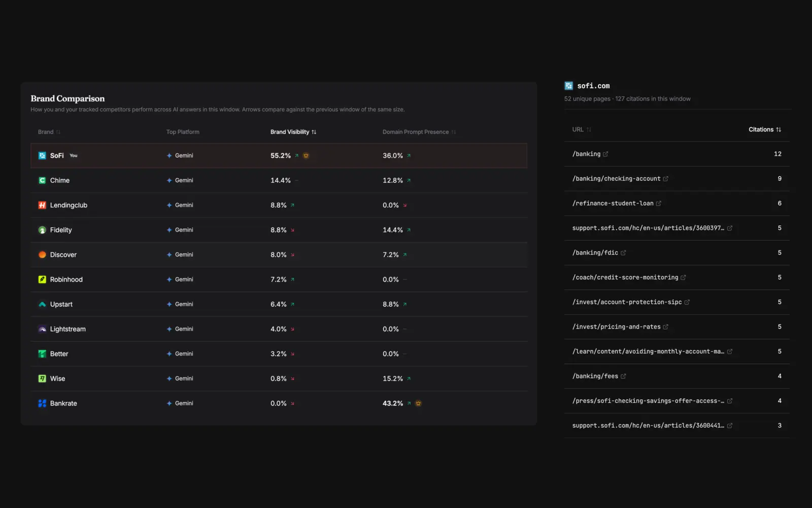Sort table by Domain Prompt Presence column
The image size is (812, 508).
pos(419,132)
